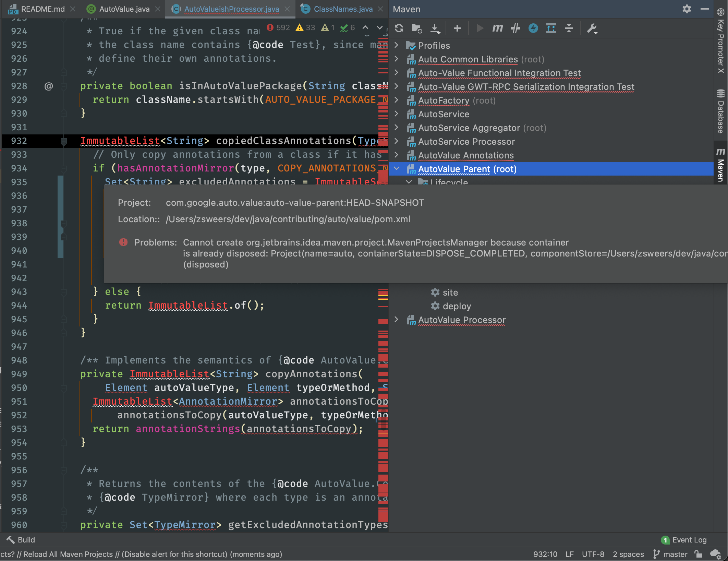Execute a Maven goal using the m icon

pos(497,28)
